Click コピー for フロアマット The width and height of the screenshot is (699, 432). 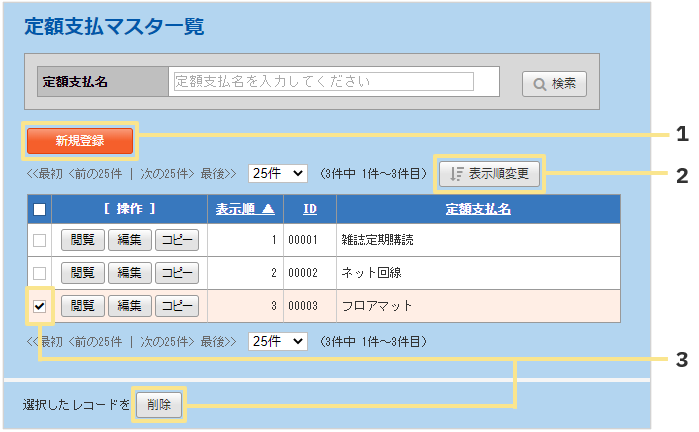click(177, 306)
